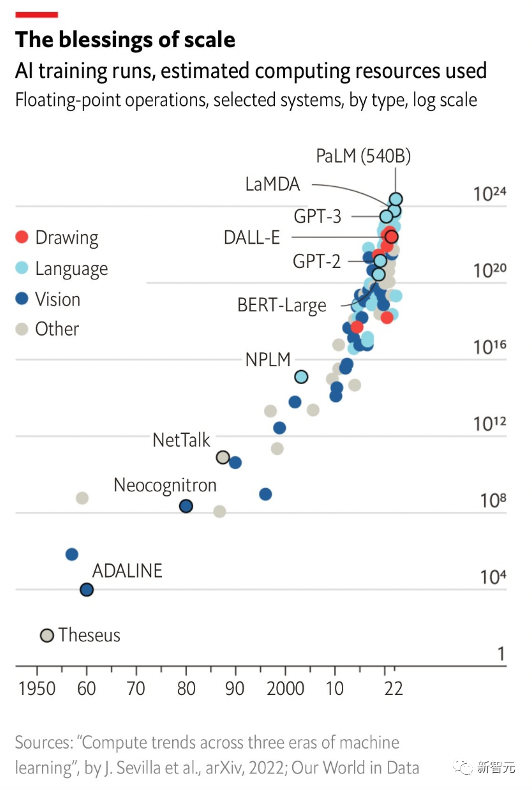Select the Theseus data point
This screenshot has height=790, width=532.
(47, 635)
